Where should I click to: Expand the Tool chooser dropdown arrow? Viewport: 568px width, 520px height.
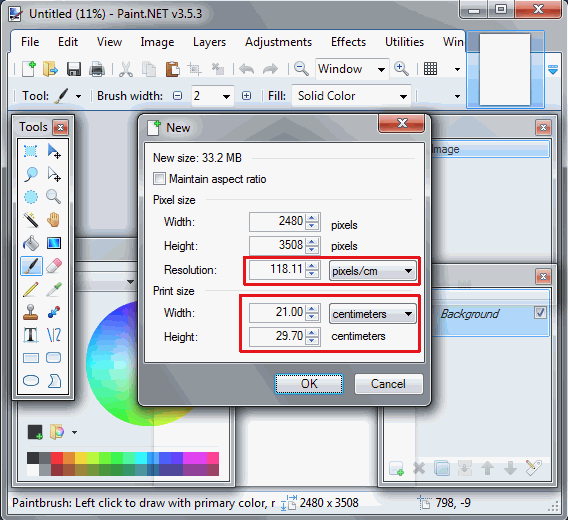(79, 96)
